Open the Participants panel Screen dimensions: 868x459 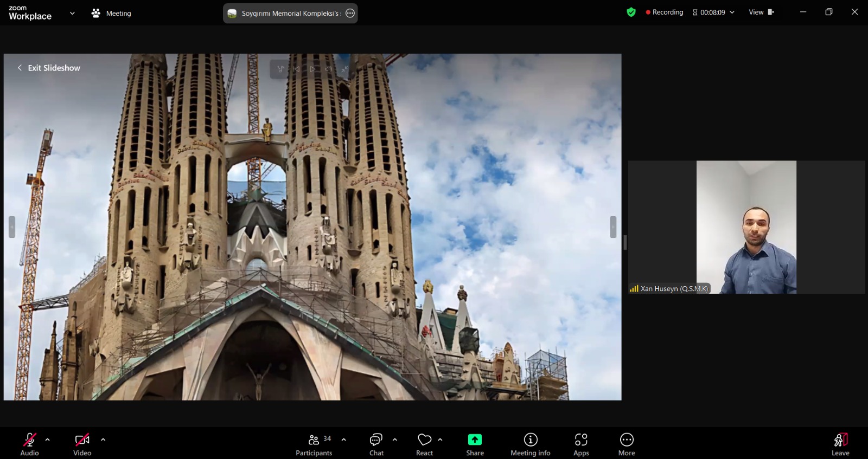click(x=314, y=444)
